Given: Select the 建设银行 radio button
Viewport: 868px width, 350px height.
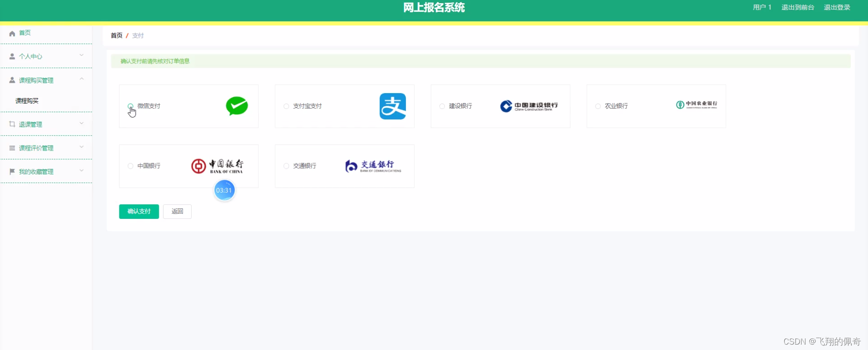Looking at the screenshot, I should (x=442, y=106).
